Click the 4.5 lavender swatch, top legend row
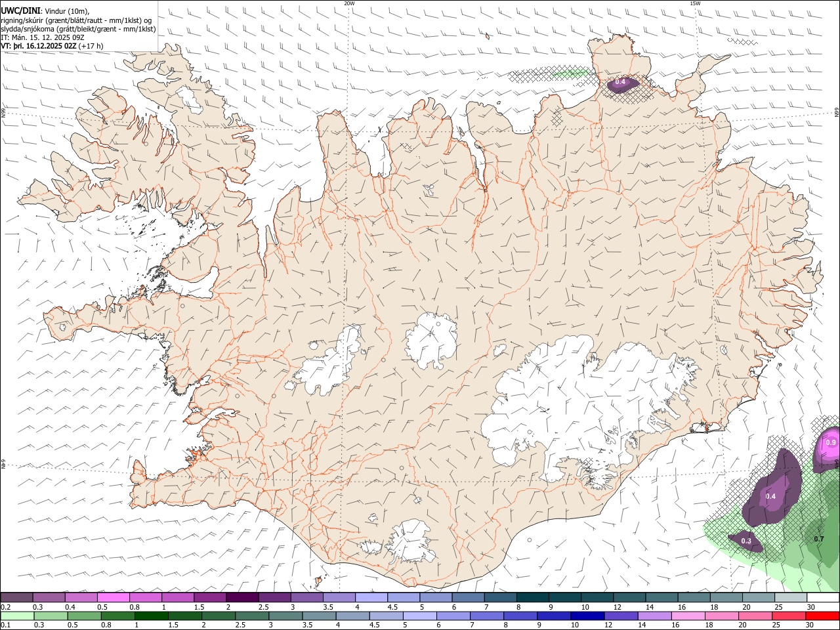This screenshot has width=840, height=630. click(x=403, y=598)
